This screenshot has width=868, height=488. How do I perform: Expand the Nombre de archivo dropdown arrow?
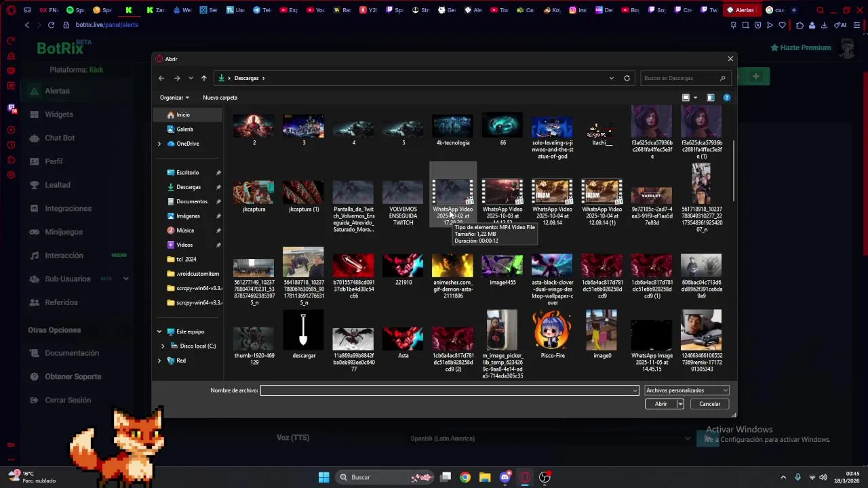click(x=635, y=390)
